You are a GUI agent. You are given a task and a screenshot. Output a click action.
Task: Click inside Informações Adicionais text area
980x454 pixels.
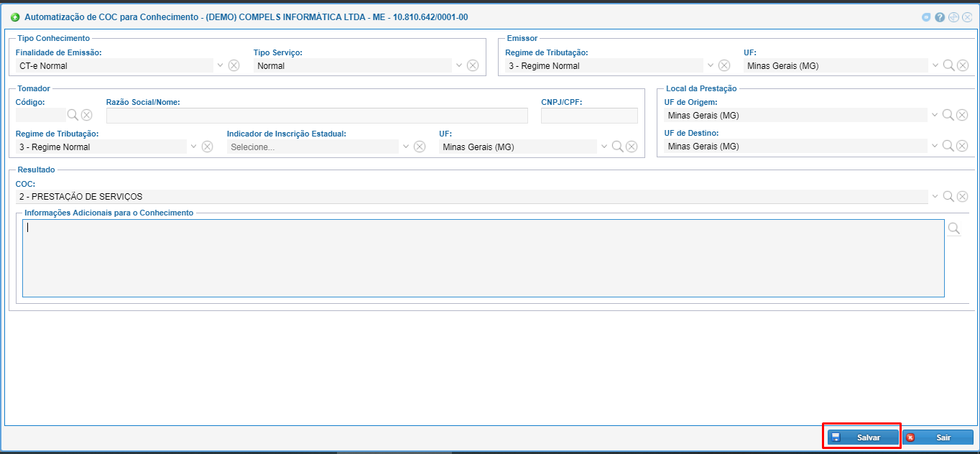click(x=483, y=259)
